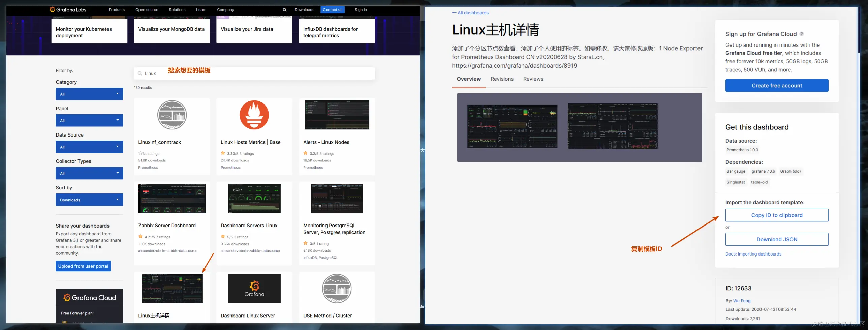The image size is (868, 330).
Task: Click the Grafana Cloud promo logo in sidebar
Action: click(x=89, y=298)
